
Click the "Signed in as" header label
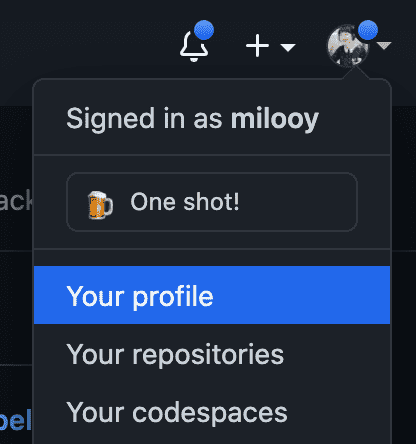click(144, 119)
